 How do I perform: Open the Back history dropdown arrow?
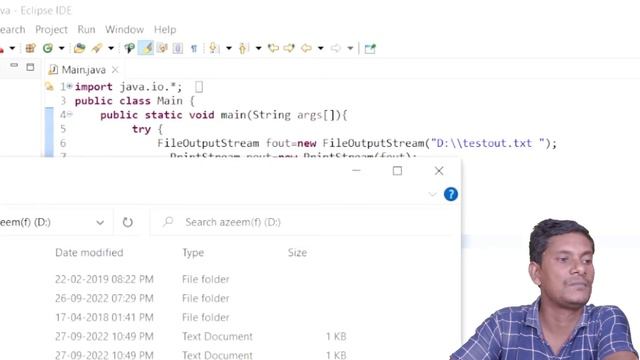click(321, 48)
